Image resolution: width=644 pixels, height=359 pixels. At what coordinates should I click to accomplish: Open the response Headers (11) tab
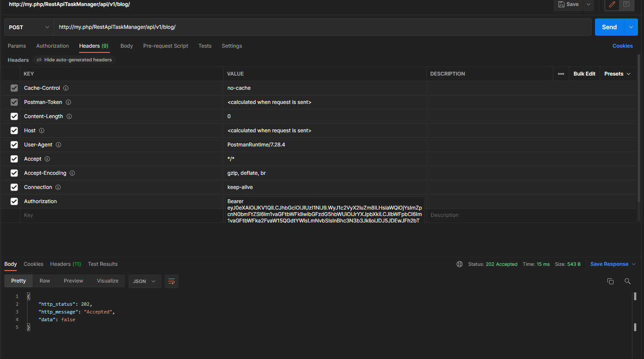65,264
